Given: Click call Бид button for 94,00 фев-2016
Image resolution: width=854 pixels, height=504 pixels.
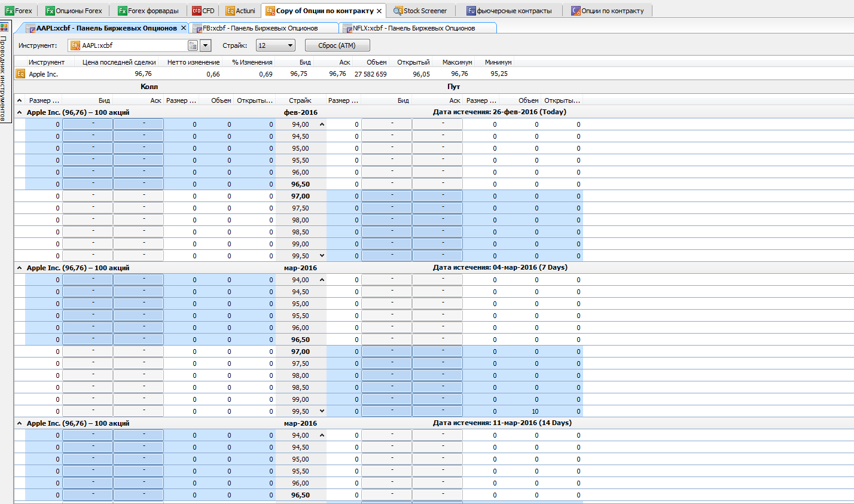Looking at the screenshot, I should (x=87, y=124).
